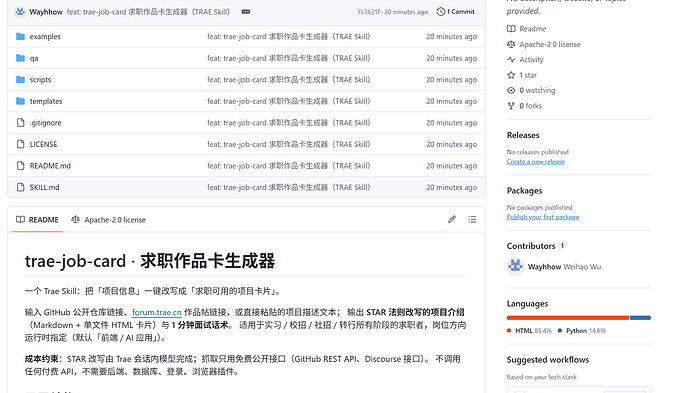Click the HTML 85.4% language entry
Image resolution: width=690 pixels, height=393 pixels.
tap(529, 331)
